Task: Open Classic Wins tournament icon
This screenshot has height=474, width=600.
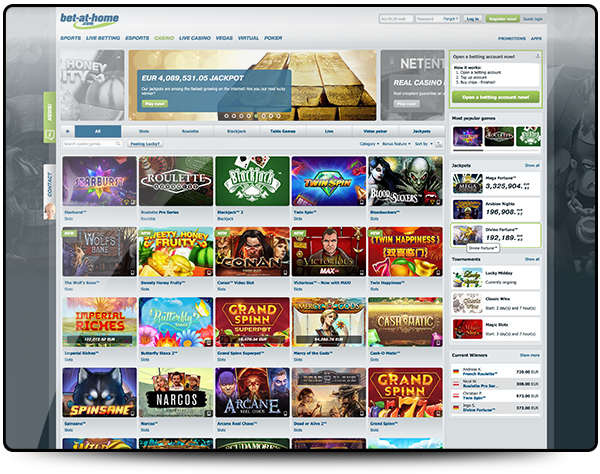Action: point(467,303)
